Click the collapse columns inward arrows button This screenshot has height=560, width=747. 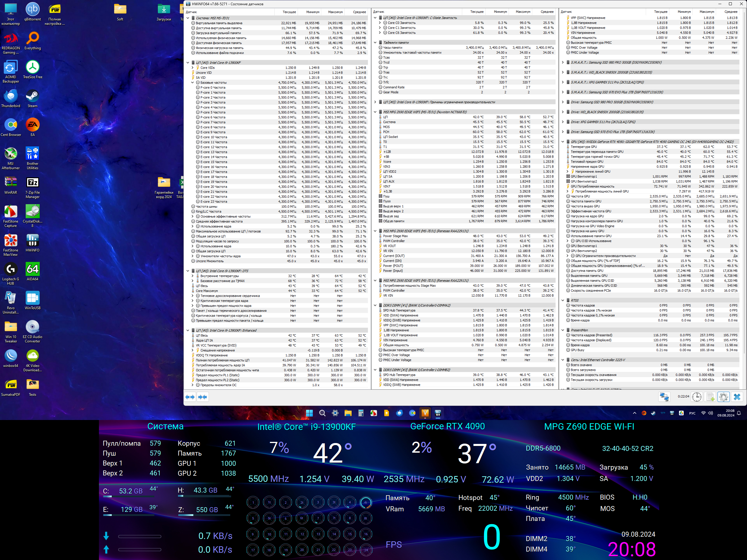[203, 397]
